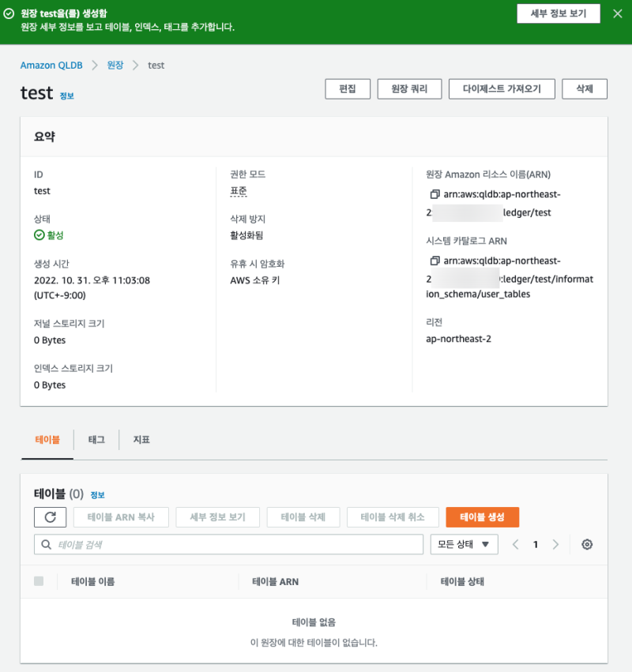The width and height of the screenshot is (632, 672).
Task: Focus the 테이블 검색 input field
Action: tap(237, 544)
